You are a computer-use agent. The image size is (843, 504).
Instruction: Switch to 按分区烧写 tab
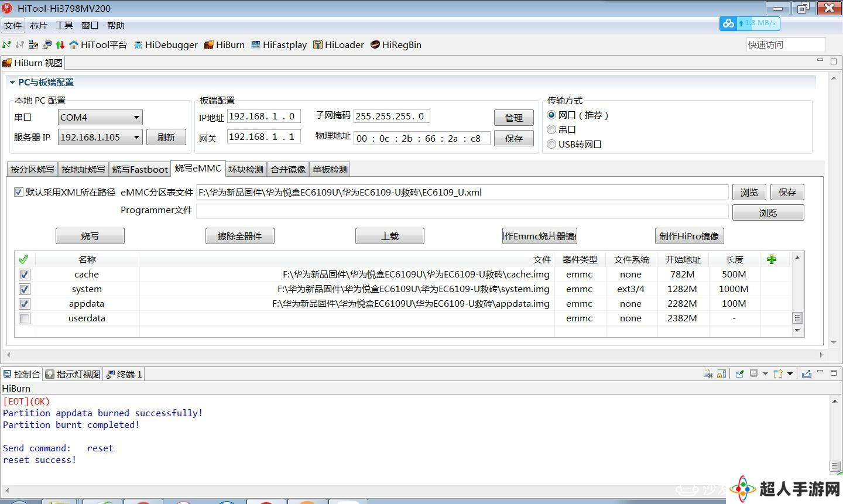click(32, 169)
